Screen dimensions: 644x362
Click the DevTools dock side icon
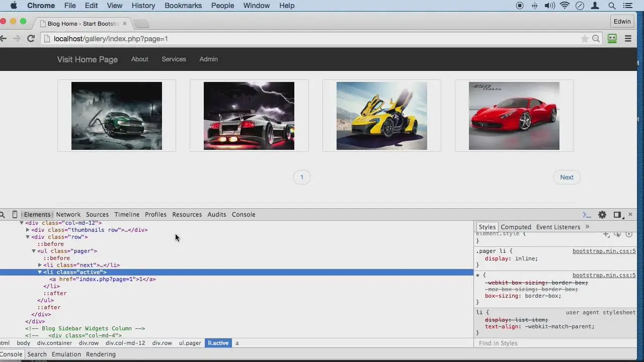pyautogui.click(x=617, y=215)
